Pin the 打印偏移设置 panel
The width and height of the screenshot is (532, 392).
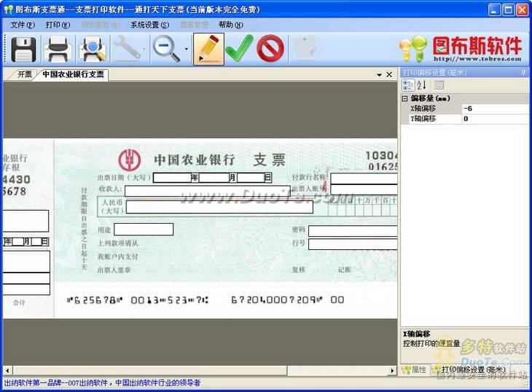tap(523, 72)
